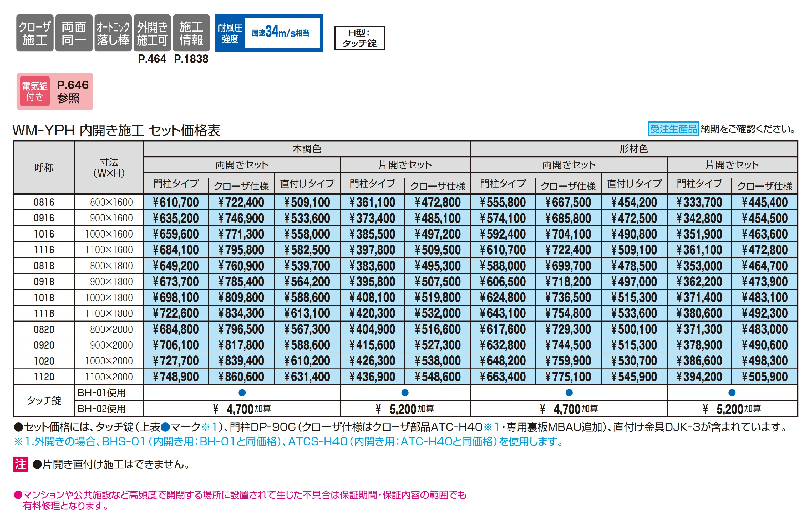Click the オートロック落し棒 badge
The image size is (812, 526).
tap(113, 33)
